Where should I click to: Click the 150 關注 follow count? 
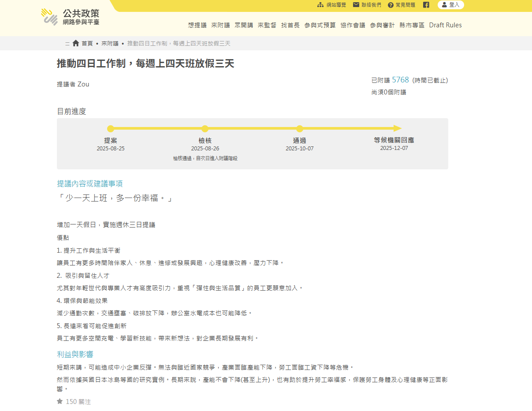pos(78,402)
